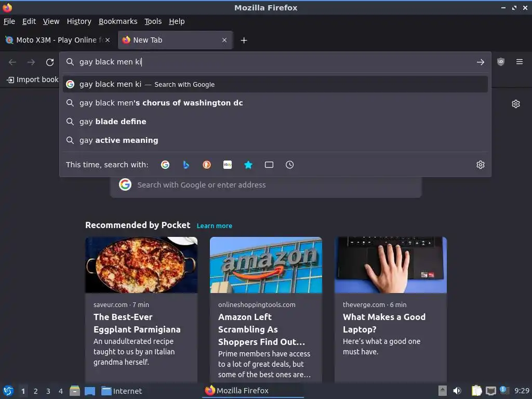This screenshot has height=399, width=532.
Task: Select the chorus of washington dc suggestion
Action: pos(275,103)
